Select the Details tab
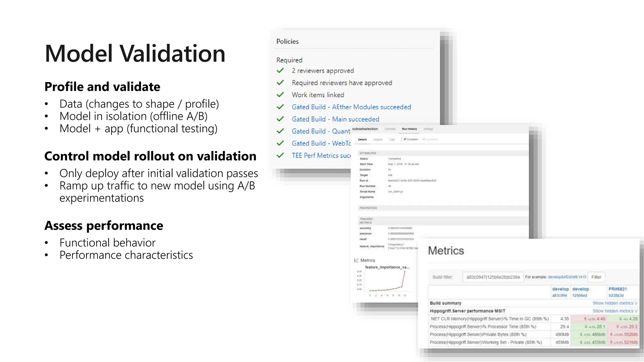This screenshot has height=362, width=644. click(x=362, y=140)
